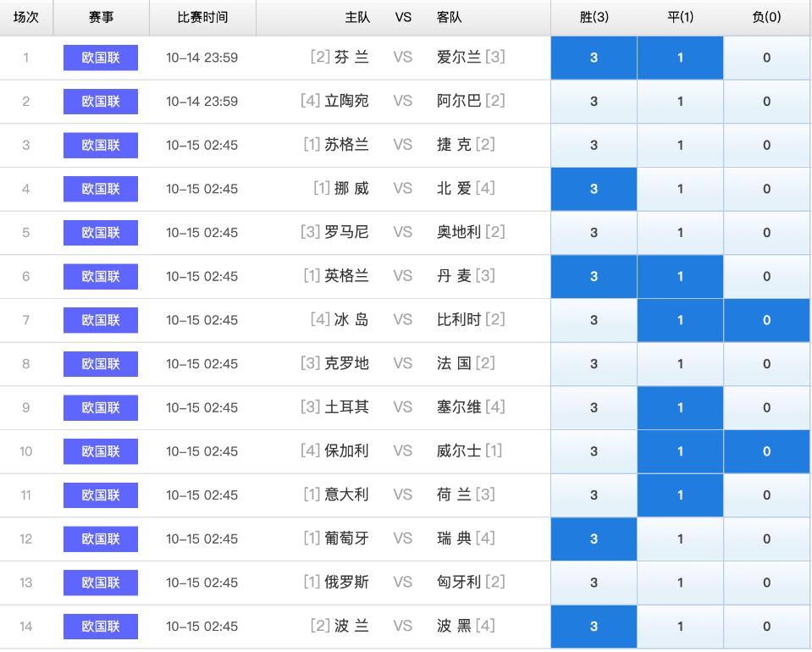812x652 pixels.
Task: Click away team name 奥地利
Action: [x=459, y=232]
